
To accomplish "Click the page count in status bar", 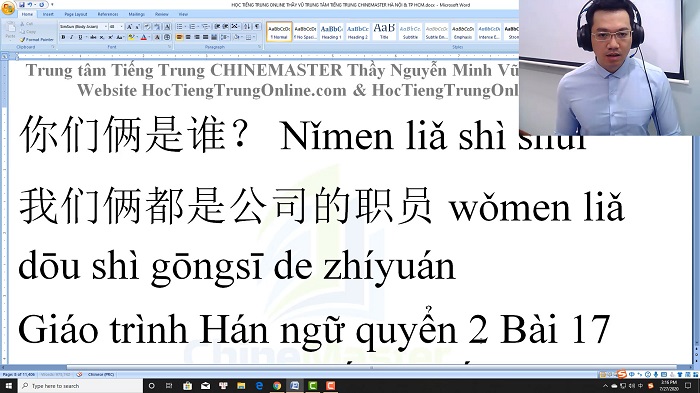I will 19,374.
